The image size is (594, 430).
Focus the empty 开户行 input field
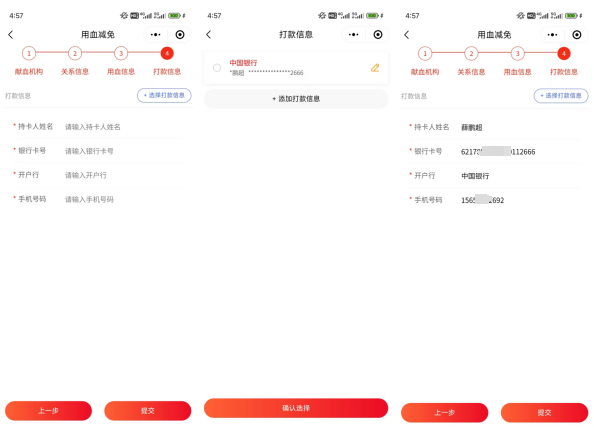(123, 175)
